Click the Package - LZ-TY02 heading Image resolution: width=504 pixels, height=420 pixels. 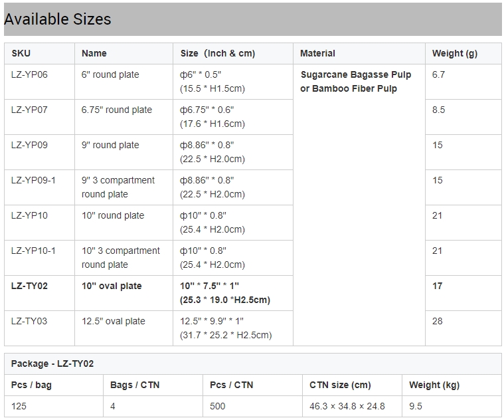pyautogui.click(x=52, y=364)
